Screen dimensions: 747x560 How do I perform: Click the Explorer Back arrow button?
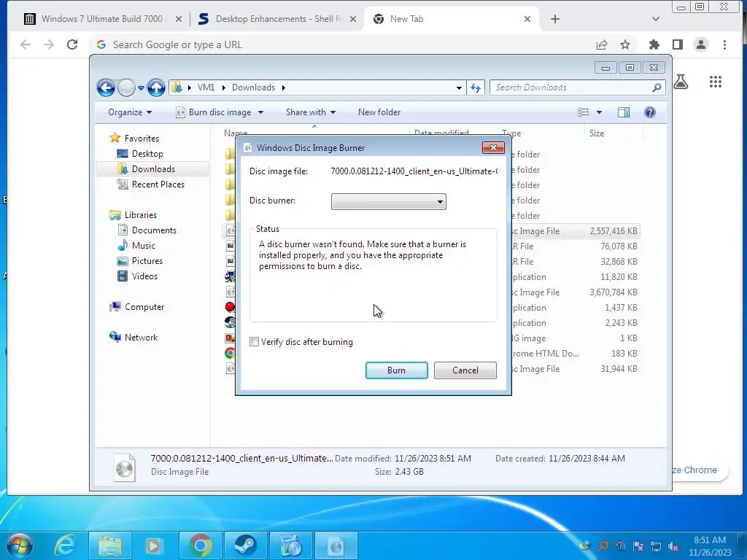pos(106,87)
